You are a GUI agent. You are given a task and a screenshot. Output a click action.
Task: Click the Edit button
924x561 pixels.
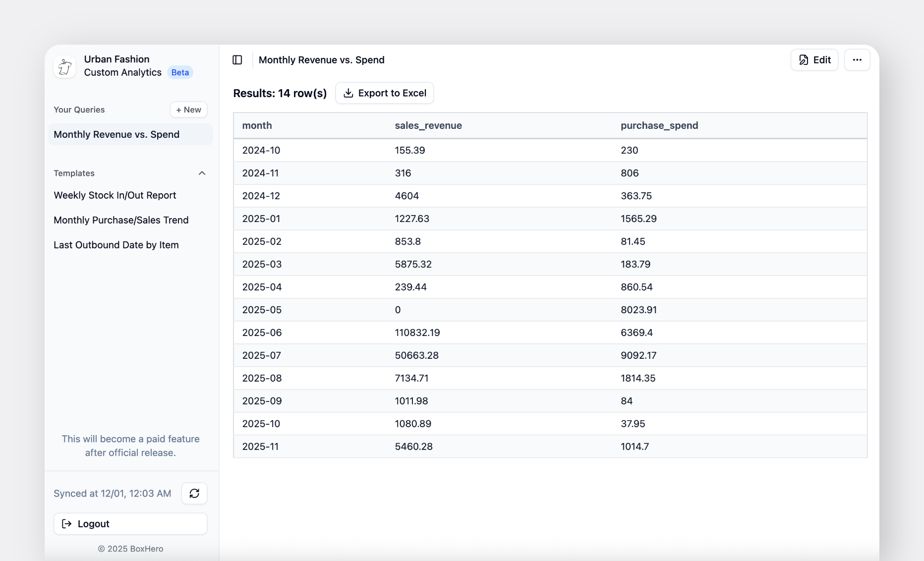pos(814,60)
